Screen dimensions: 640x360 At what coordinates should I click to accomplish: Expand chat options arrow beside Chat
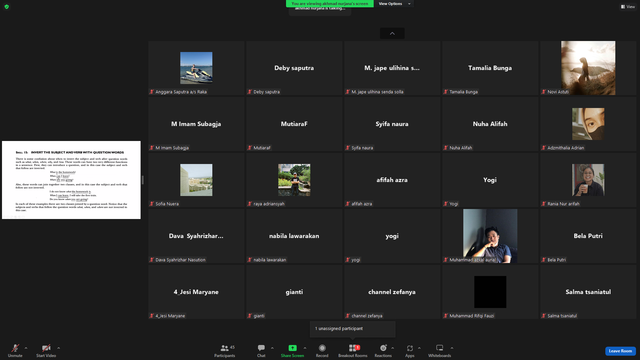coord(272,348)
